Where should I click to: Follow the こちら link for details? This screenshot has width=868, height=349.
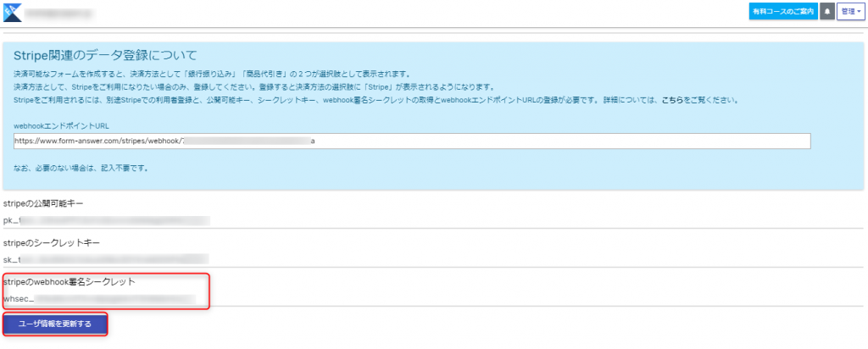672,101
